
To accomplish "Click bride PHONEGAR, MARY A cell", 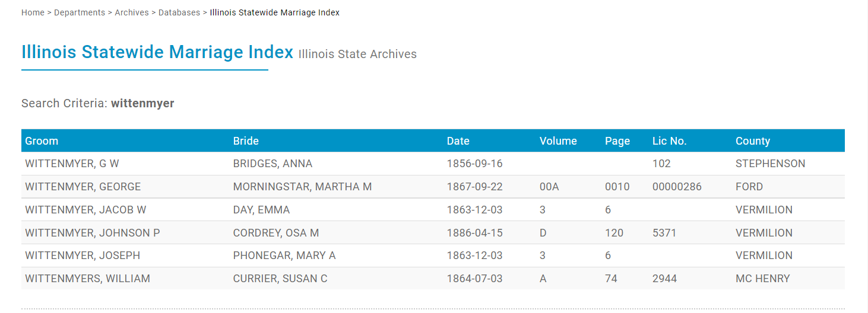I will [284, 255].
